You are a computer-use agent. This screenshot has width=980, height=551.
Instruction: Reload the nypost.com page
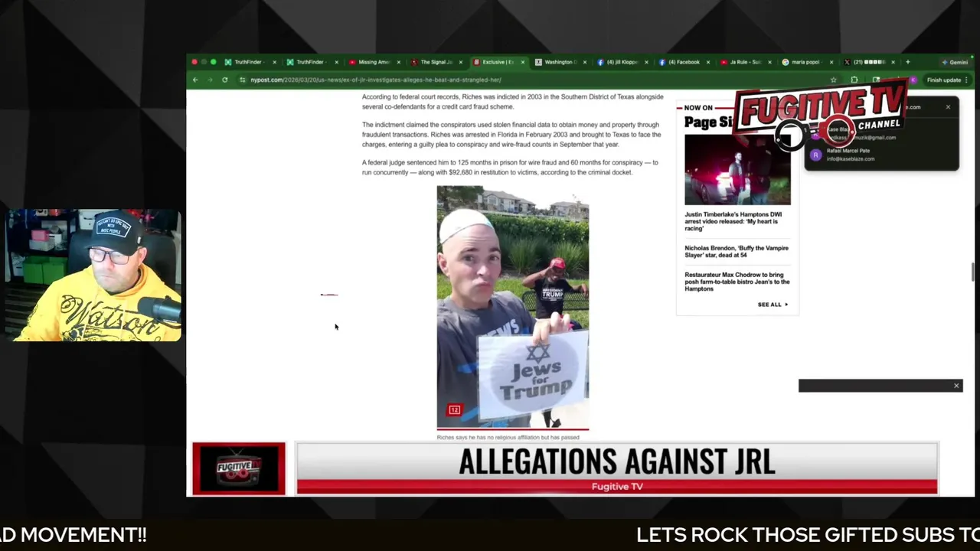(x=224, y=80)
